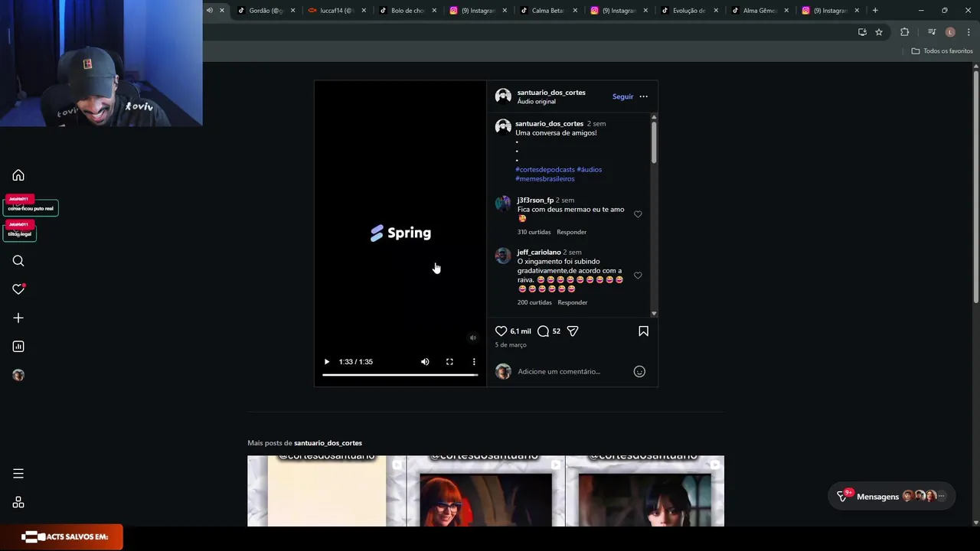The height and width of the screenshot is (551, 980).
Task: Bookmark this page with the star icon
Action: 879,32
